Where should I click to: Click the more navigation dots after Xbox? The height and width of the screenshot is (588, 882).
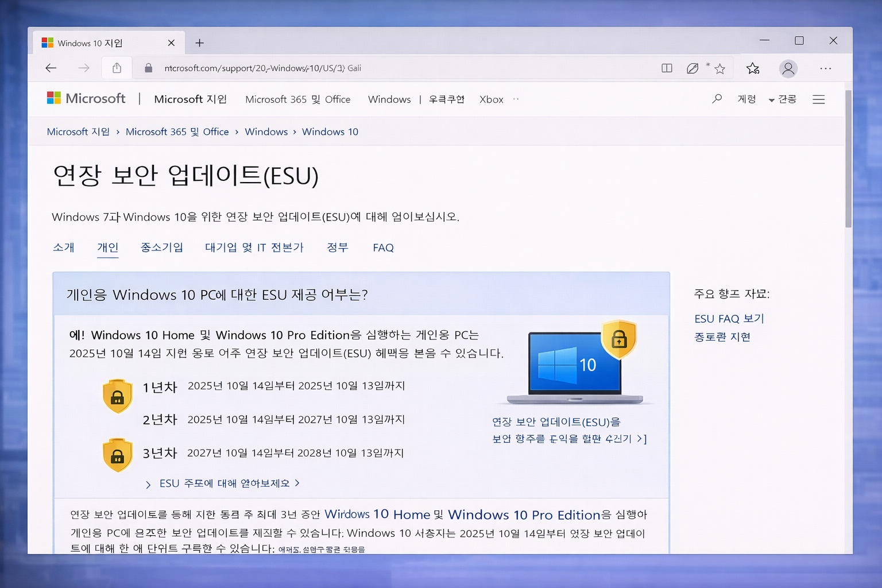516,99
